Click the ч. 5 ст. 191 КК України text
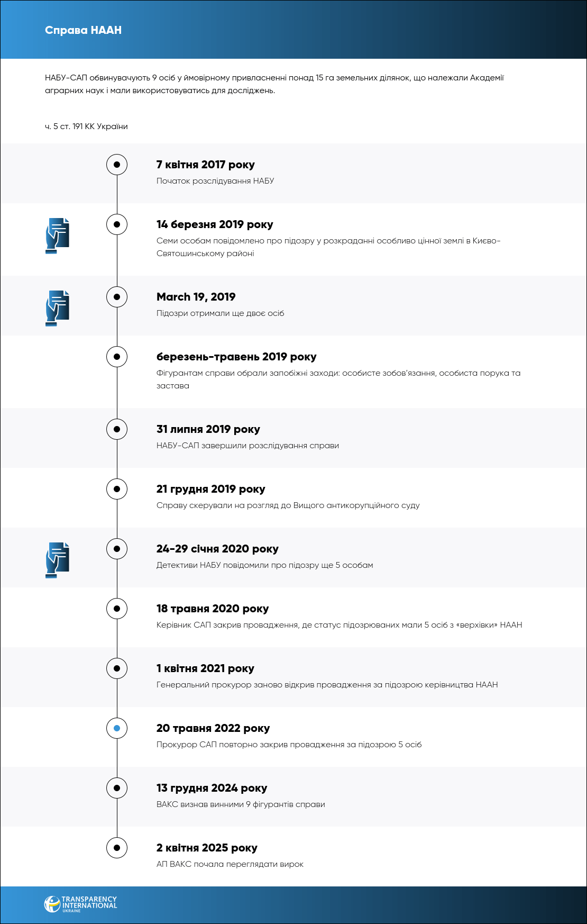 point(86,126)
